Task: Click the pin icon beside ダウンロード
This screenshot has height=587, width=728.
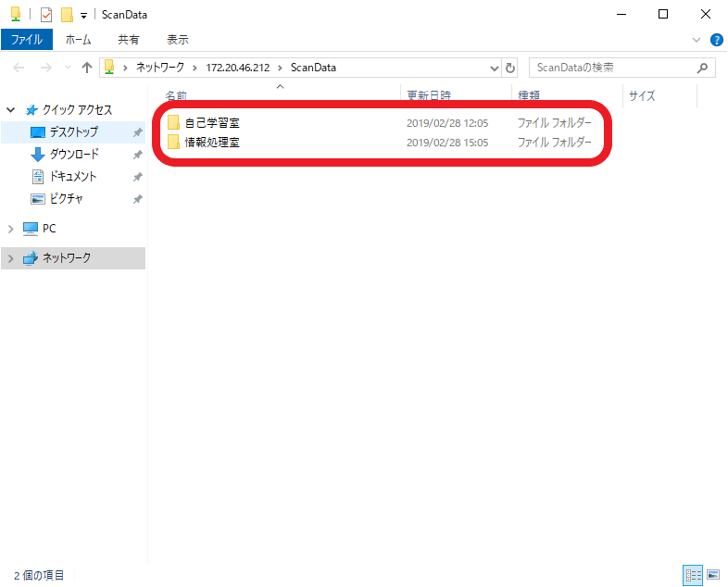Action: coord(137,155)
